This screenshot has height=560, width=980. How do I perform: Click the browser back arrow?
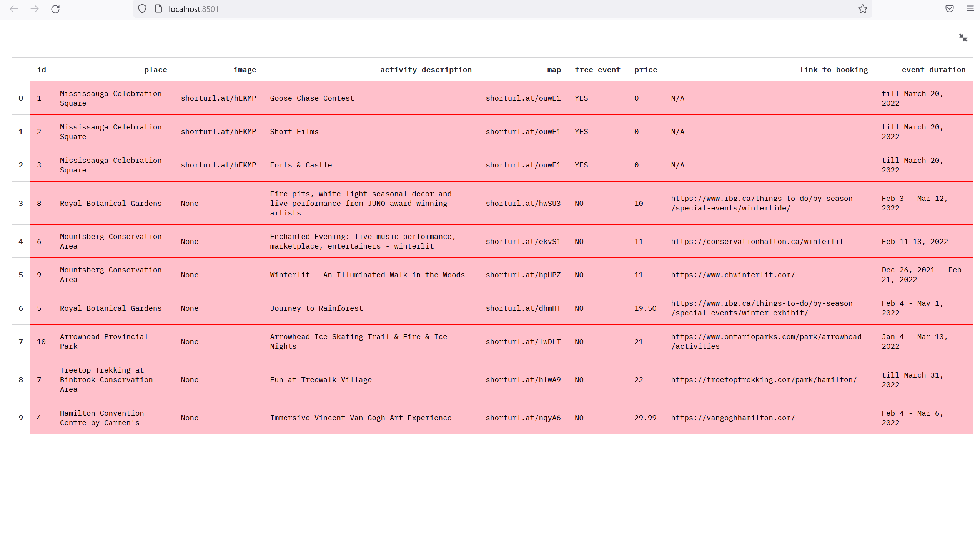[14, 9]
